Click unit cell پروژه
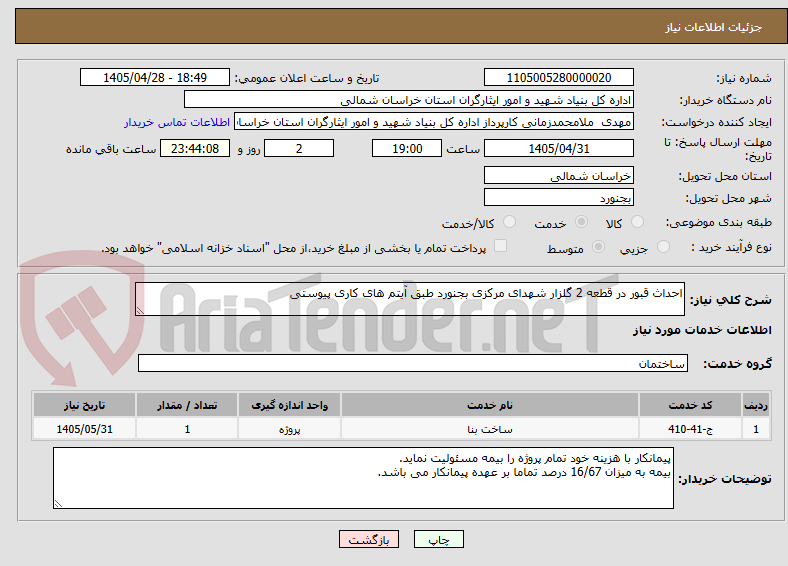788x566 pixels. [289, 429]
